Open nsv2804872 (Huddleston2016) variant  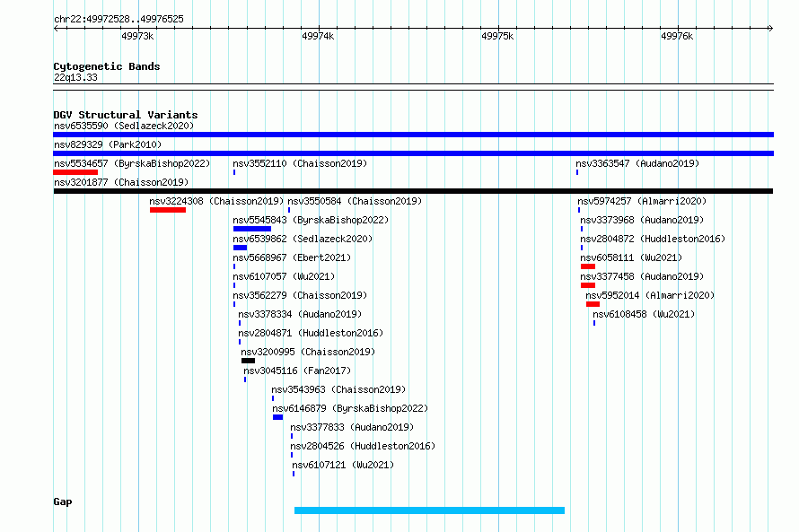[x=653, y=239]
